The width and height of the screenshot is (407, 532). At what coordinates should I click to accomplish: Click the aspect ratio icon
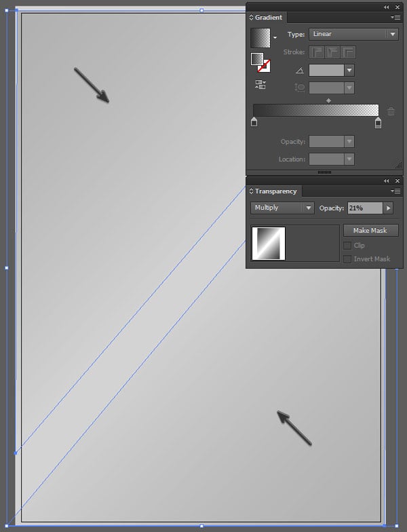(x=300, y=88)
